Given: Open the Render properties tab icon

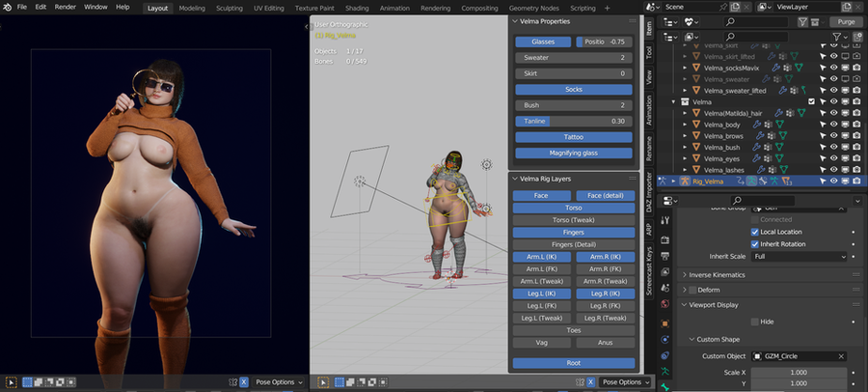Looking at the screenshot, I should [665, 239].
